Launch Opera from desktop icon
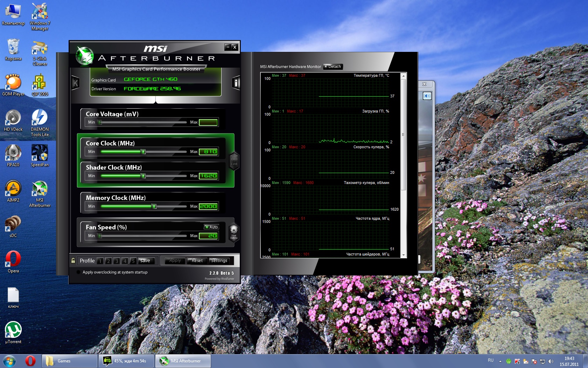The image size is (588, 368). click(x=13, y=262)
